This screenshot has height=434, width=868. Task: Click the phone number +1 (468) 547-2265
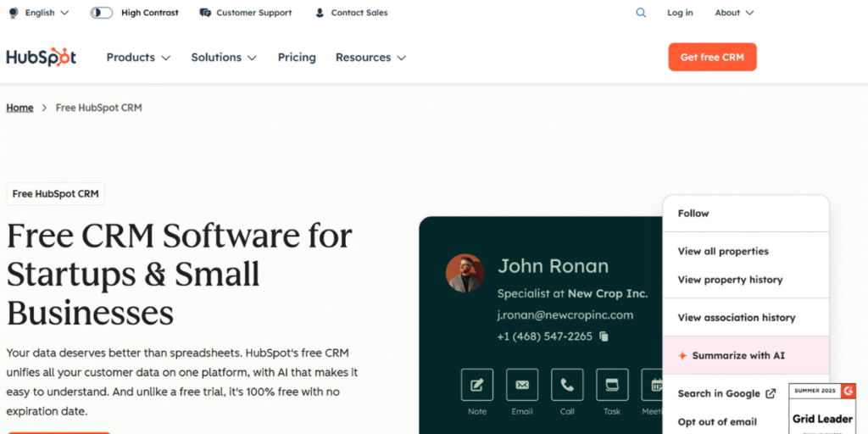point(545,337)
